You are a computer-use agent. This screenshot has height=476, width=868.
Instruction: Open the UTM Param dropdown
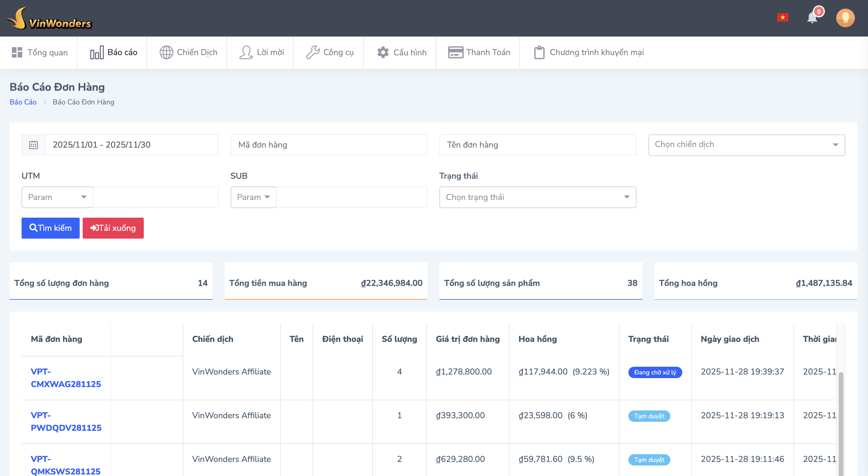tap(57, 197)
